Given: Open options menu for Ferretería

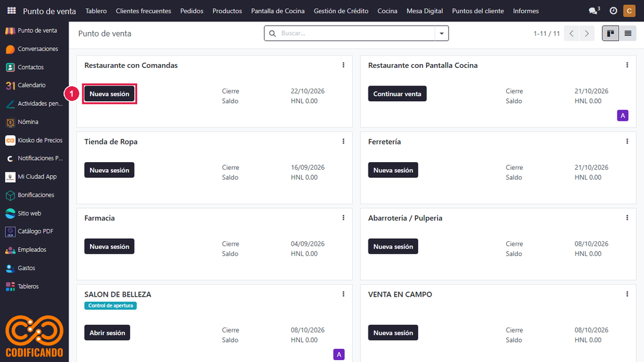Looking at the screenshot, I should (x=627, y=141).
